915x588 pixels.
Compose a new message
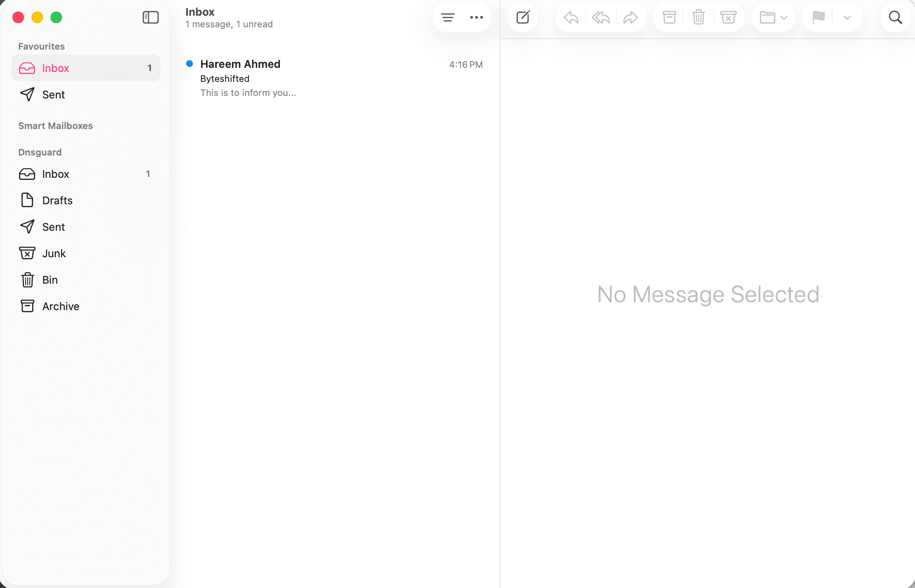[x=523, y=17]
